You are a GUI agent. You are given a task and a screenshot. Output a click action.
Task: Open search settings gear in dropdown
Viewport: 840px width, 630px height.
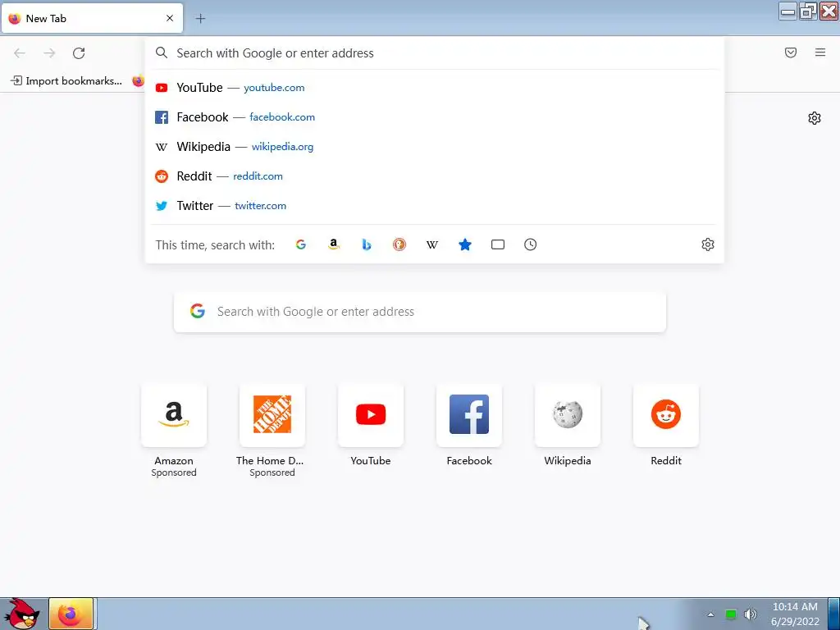click(x=708, y=244)
